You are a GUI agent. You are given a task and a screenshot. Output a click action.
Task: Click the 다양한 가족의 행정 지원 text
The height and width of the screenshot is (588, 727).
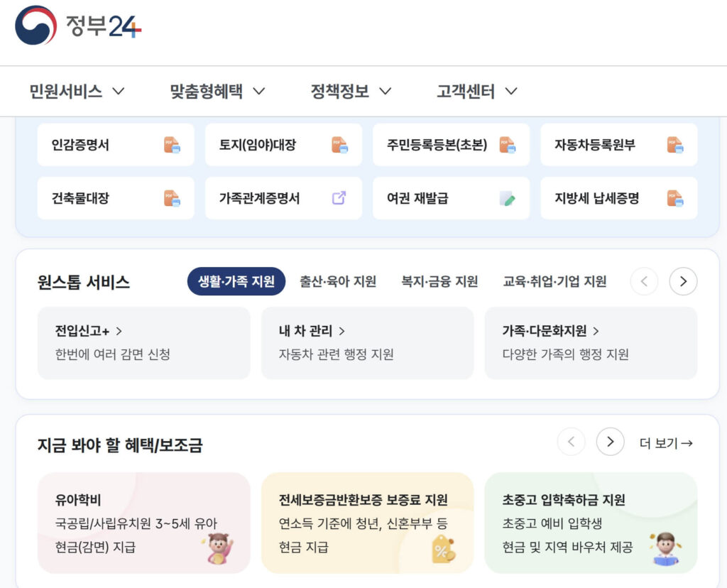pos(566,354)
